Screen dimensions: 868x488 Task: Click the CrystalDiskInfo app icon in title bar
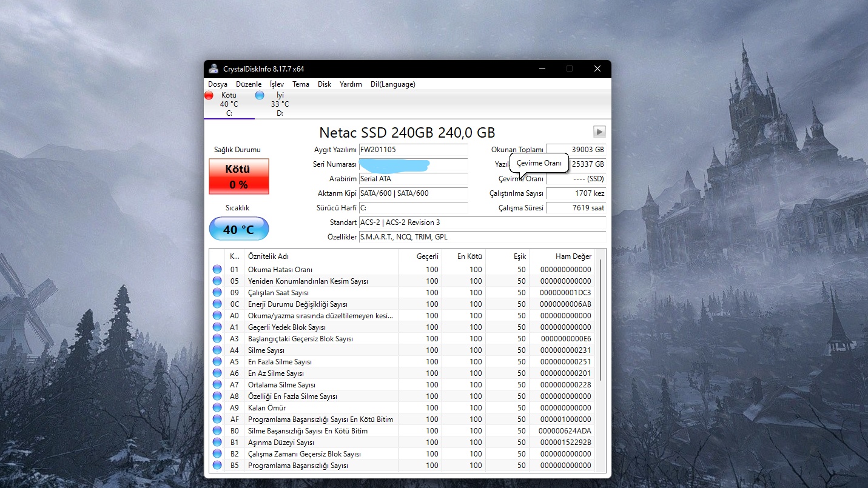coord(214,69)
